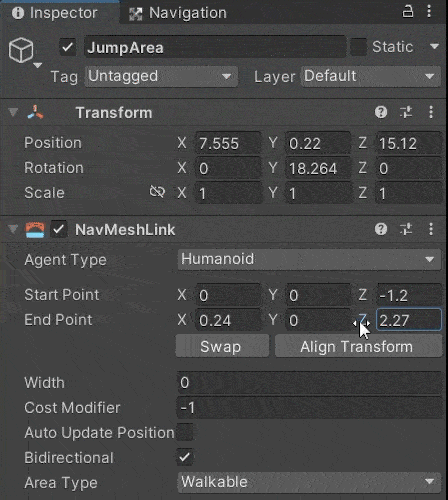Click the Inspector lock icon
This screenshot has width=448, height=500.
pyautogui.click(x=408, y=12)
